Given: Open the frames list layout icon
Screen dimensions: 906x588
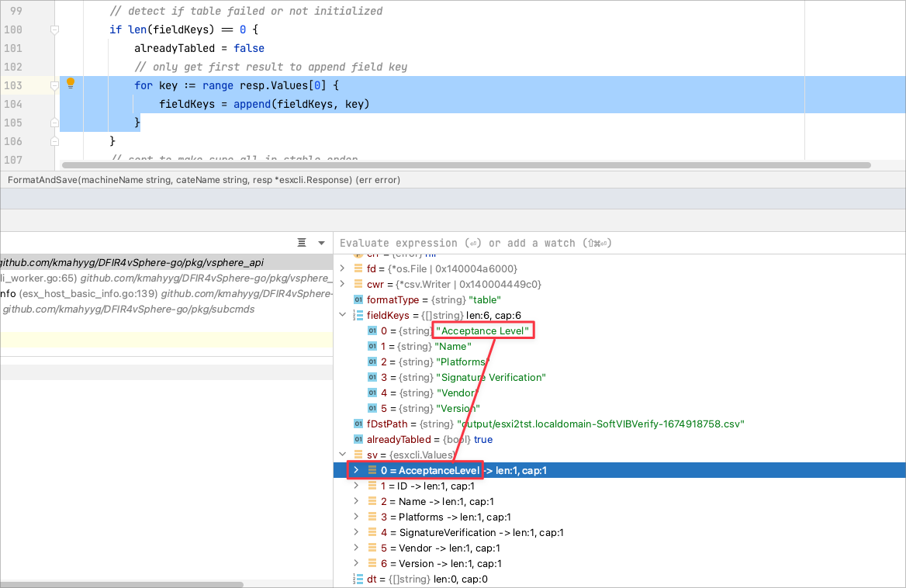Looking at the screenshot, I should point(302,243).
